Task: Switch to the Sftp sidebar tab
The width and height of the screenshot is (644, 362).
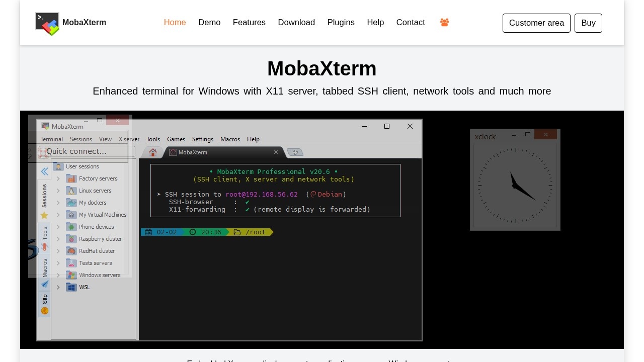Action: pyautogui.click(x=44, y=299)
